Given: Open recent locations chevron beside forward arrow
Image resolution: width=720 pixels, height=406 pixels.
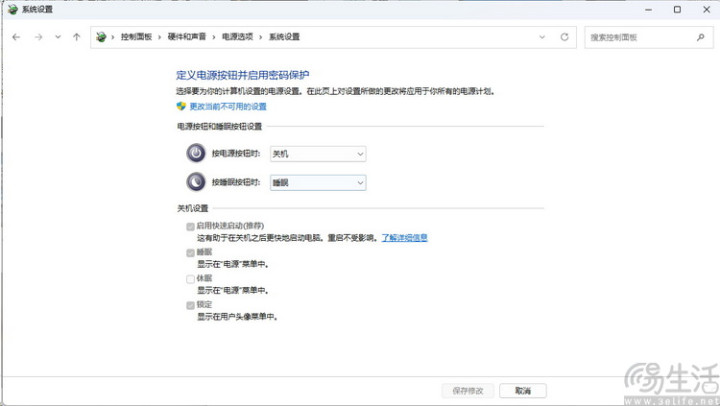Looking at the screenshot, I should click(x=58, y=37).
